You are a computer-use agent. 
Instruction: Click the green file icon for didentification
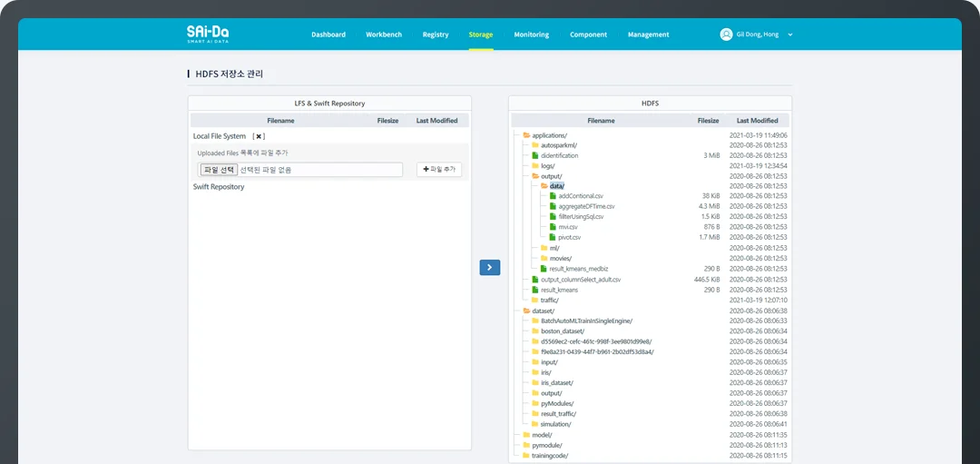pos(535,155)
